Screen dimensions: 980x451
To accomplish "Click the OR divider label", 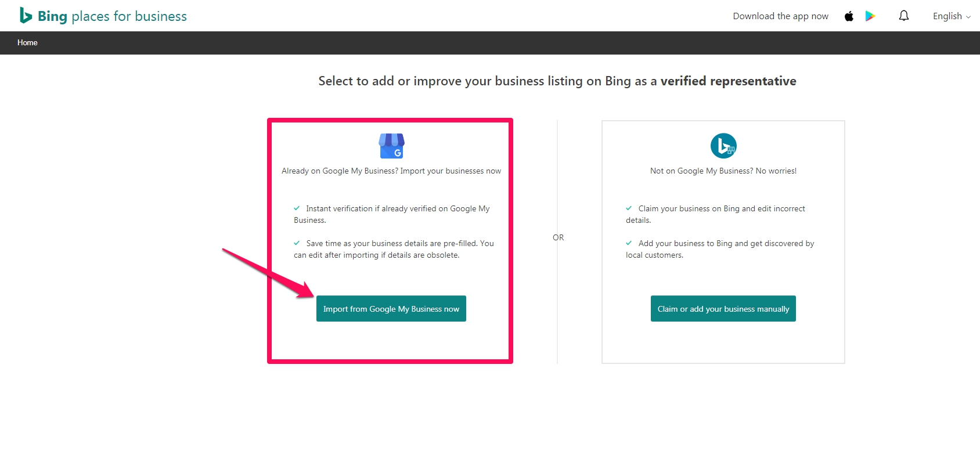I will click(x=558, y=237).
